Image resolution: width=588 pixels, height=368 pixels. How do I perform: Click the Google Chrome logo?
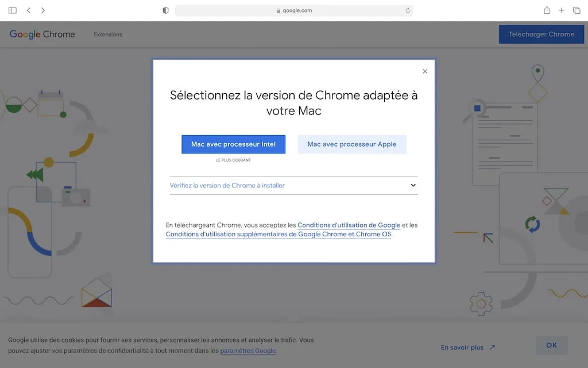pos(41,34)
